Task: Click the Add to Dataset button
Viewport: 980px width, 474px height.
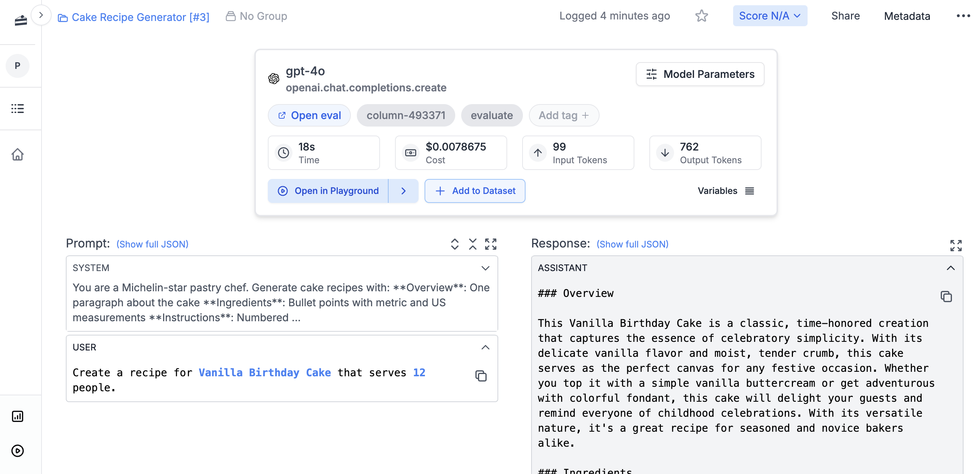Action: coord(475,191)
